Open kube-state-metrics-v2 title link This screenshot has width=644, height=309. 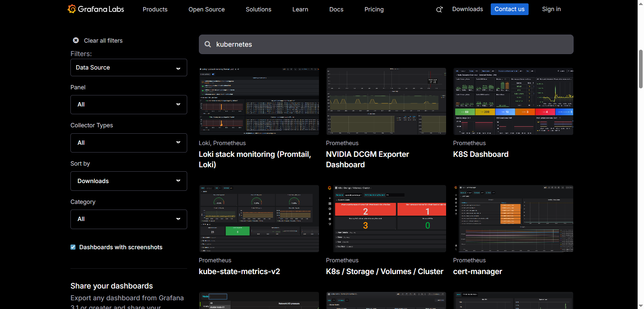239,271
